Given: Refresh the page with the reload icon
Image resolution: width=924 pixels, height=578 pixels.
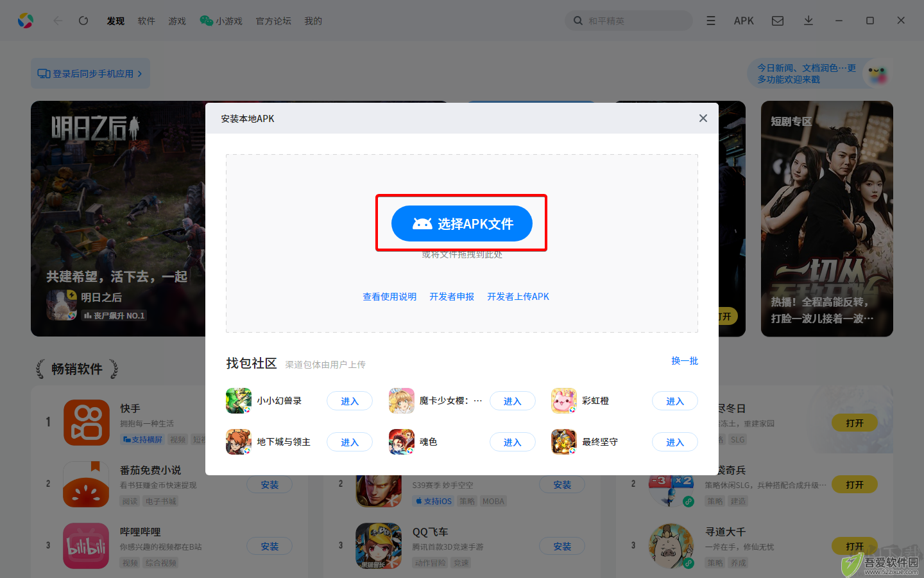Looking at the screenshot, I should pyautogui.click(x=83, y=21).
